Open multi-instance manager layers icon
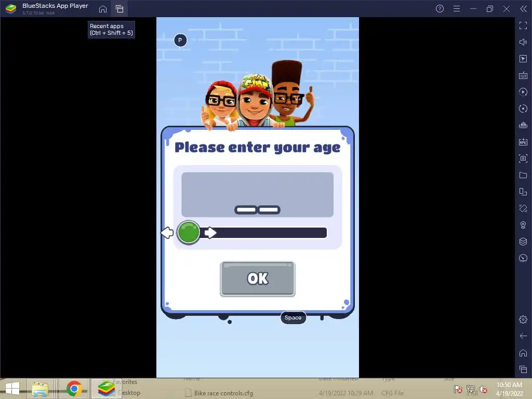Image resolution: width=532 pixels, height=399 pixels. point(523,242)
